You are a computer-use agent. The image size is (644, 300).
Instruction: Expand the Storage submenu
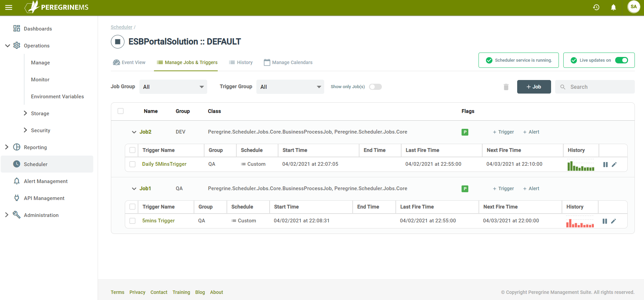tap(25, 113)
